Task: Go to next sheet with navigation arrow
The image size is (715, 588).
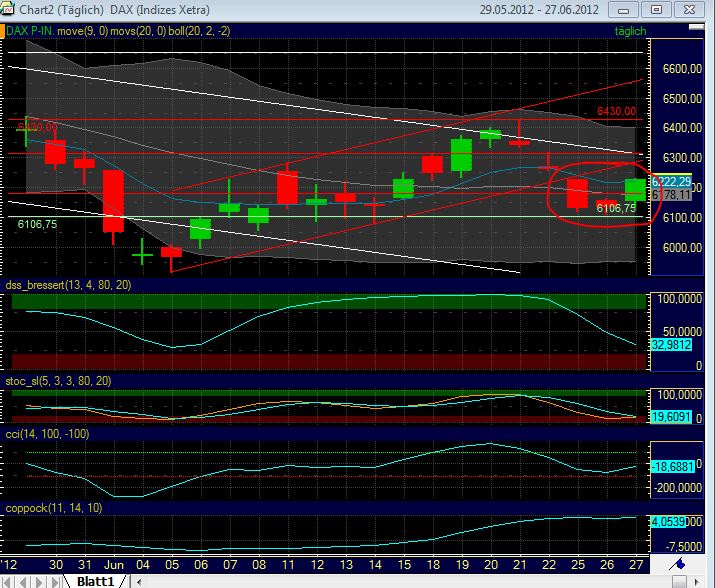Action: click(39, 582)
